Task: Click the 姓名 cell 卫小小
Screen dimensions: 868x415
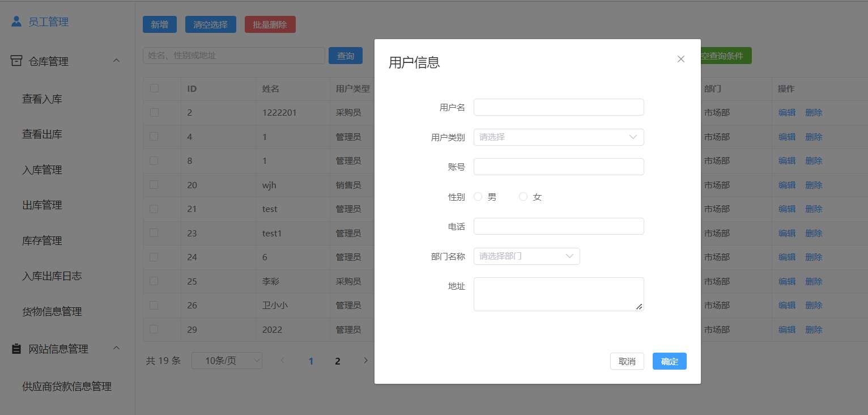Action: [275, 305]
